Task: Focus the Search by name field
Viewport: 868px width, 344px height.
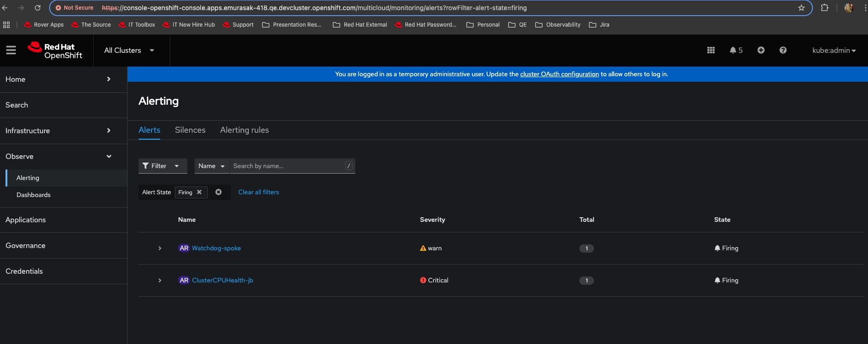Action: tap(292, 166)
